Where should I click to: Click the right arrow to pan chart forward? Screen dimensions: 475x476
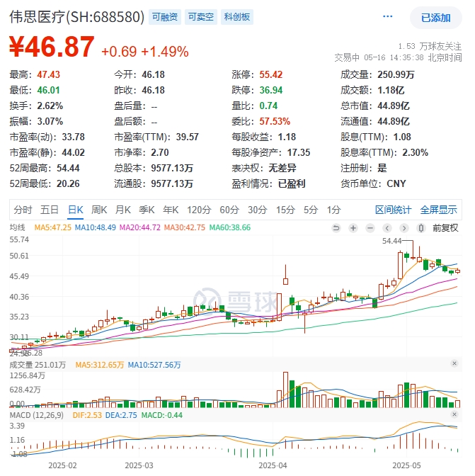(x=404, y=227)
